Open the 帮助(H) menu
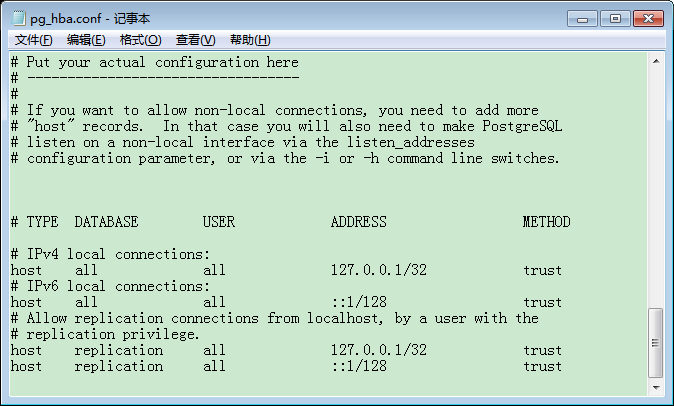Viewport: 674px width, 406px height. (250, 40)
